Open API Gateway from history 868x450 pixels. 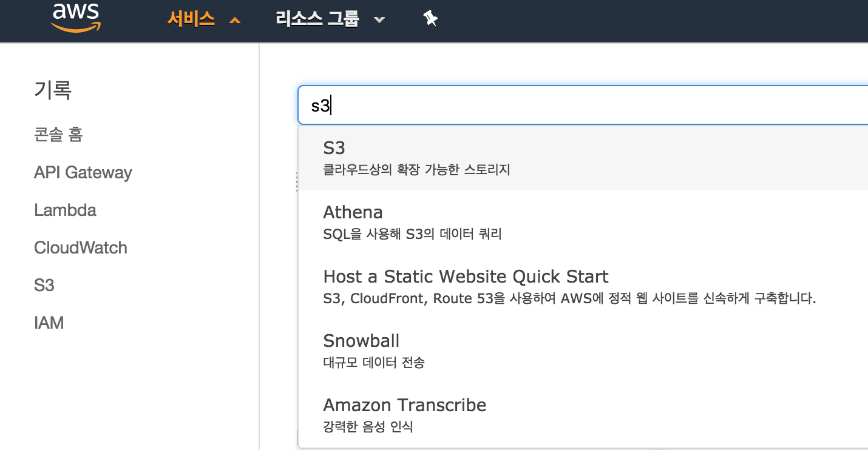[x=83, y=172]
